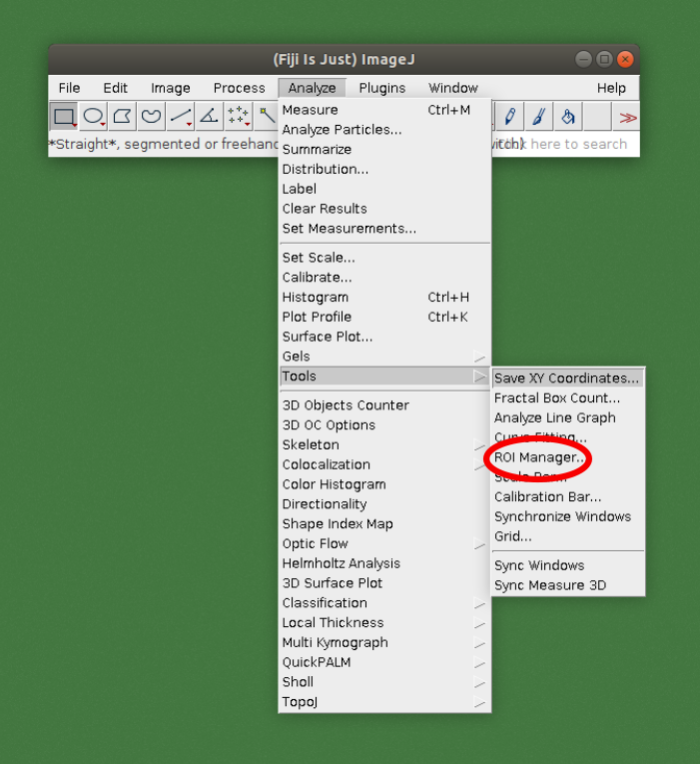Screen dimensions: 700x764
Task: Choose Analyze Particles... in the menu
Action: 384,130
